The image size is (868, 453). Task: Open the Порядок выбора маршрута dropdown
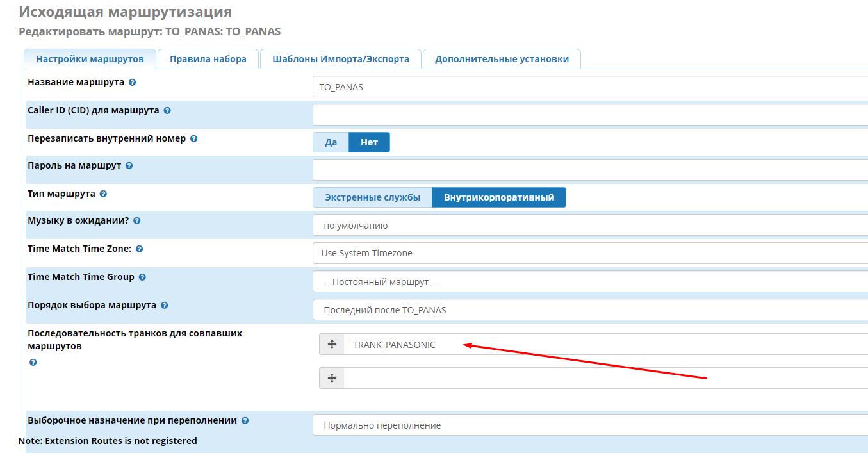[589, 310]
